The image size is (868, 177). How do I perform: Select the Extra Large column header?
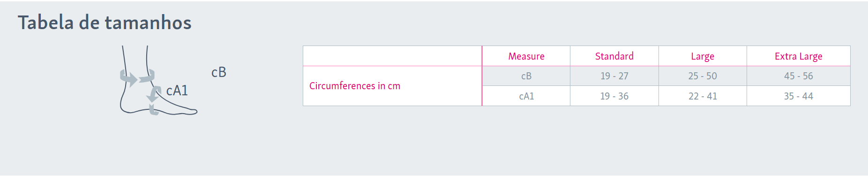click(798, 56)
